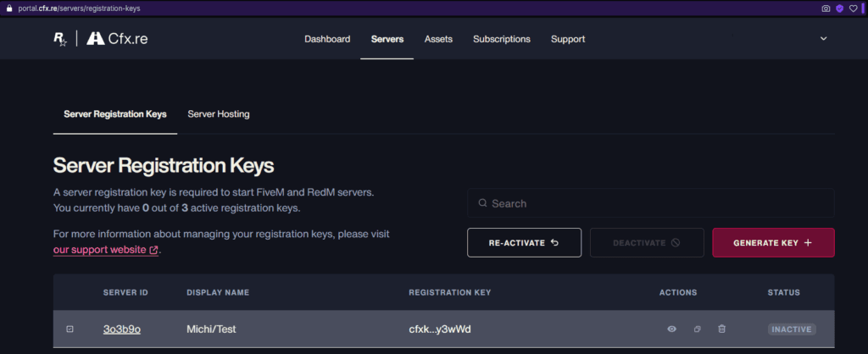Select the checkbox for the Michi/Test row

(x=70, y=329)
